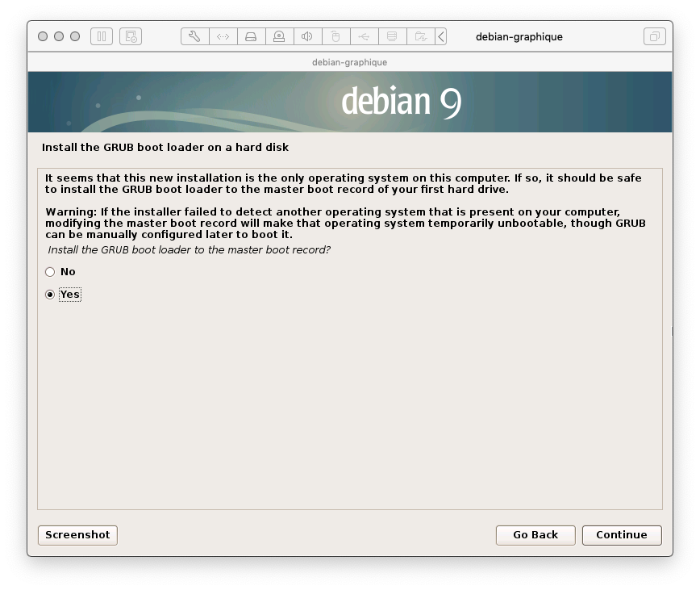Click the USB device toolbar icon
Screen dimensions: 700x590
(365, 36)
